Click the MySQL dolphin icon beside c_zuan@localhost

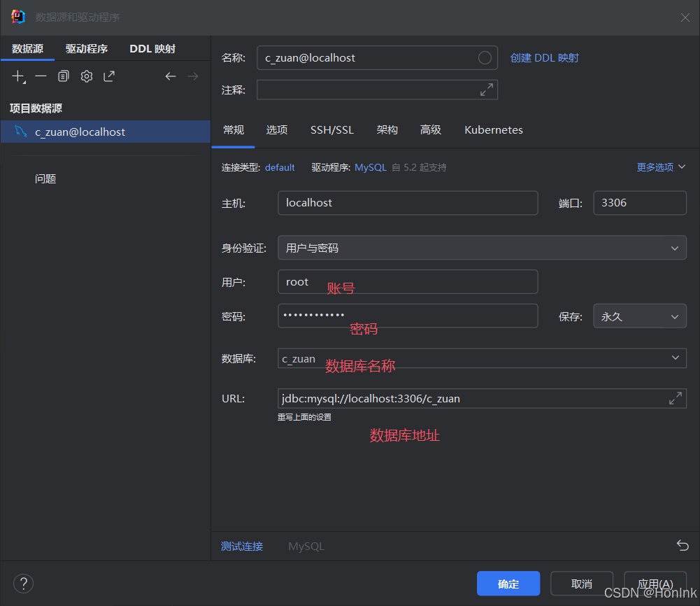click(20, 132)
